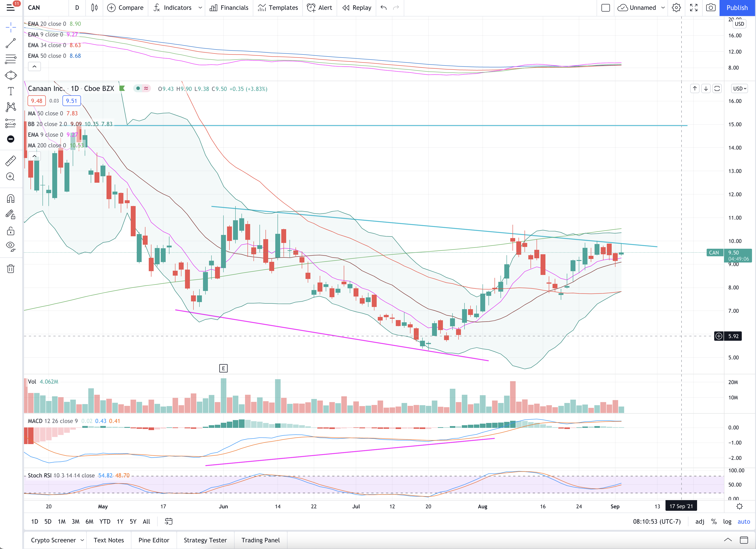Click the blue Publish button

click(x=737, y=8)
